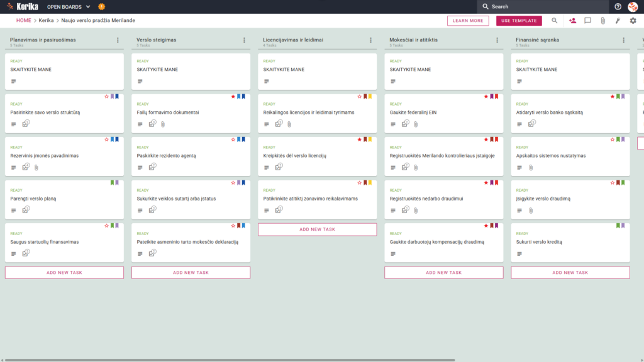This screenshot has width=644, height=362.
Task: Open the user profile avatar
Action: (x=633, y=6)
